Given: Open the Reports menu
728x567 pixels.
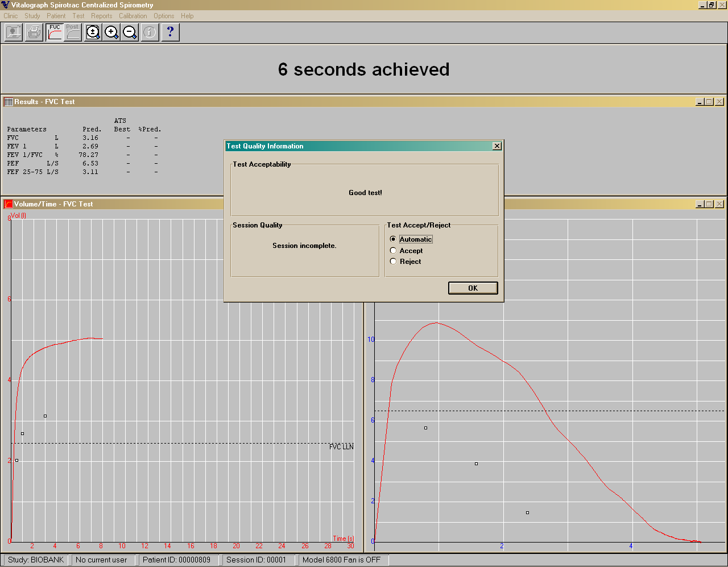Looking at the screenshot, I should (101, 16).
